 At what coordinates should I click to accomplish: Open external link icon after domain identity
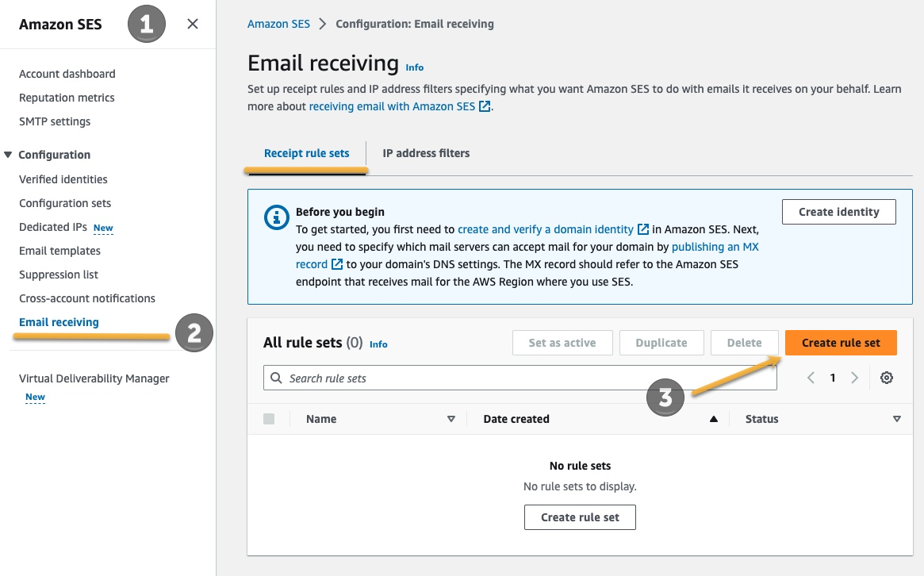(643, 228)
